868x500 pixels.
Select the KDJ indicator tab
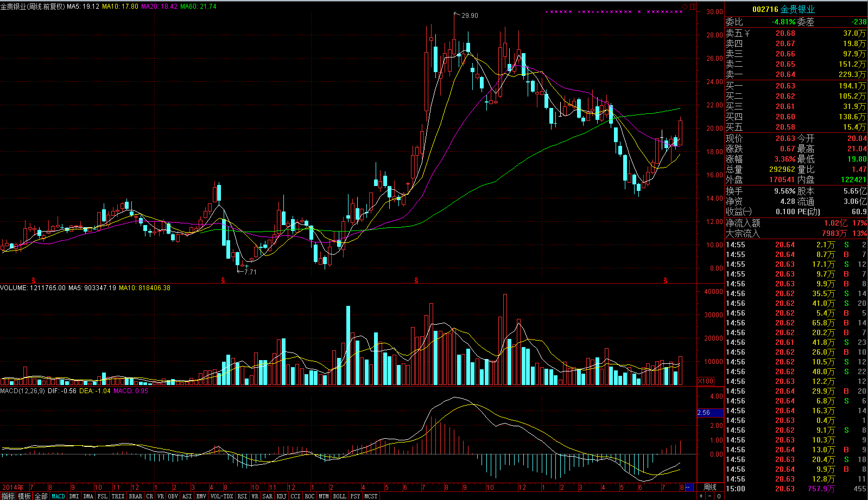pos(281,496)
